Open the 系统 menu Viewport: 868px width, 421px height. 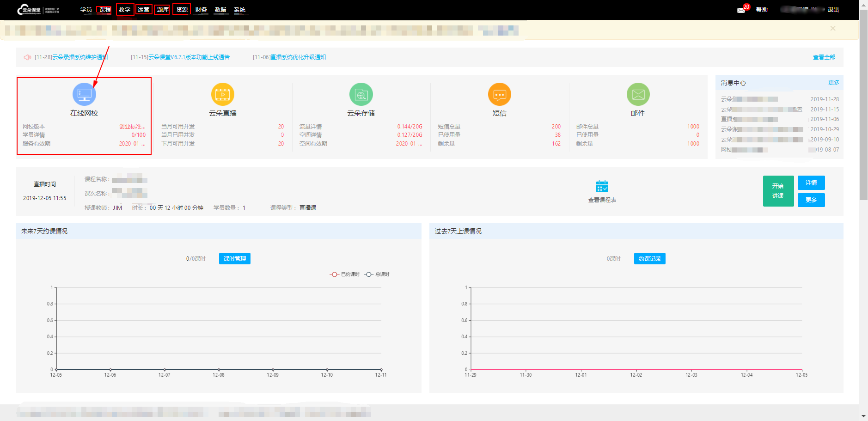point(239,10)
